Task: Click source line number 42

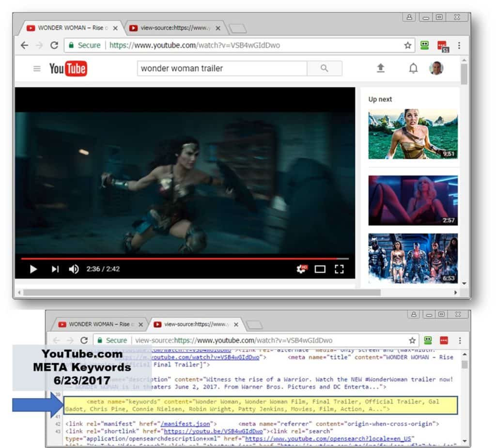Action: [58, 424]
